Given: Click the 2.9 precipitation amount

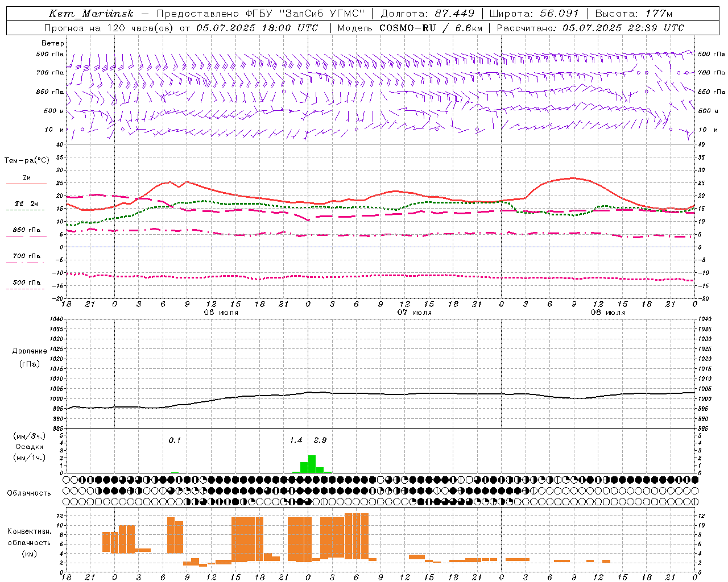Looking at the screenshot, I should [x=320, y=440].
